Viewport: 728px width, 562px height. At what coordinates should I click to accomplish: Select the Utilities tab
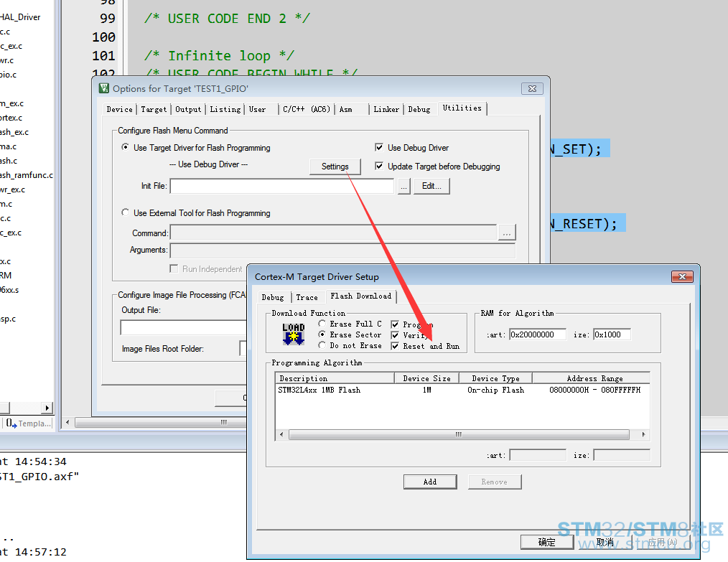click(x=462, y=108)
